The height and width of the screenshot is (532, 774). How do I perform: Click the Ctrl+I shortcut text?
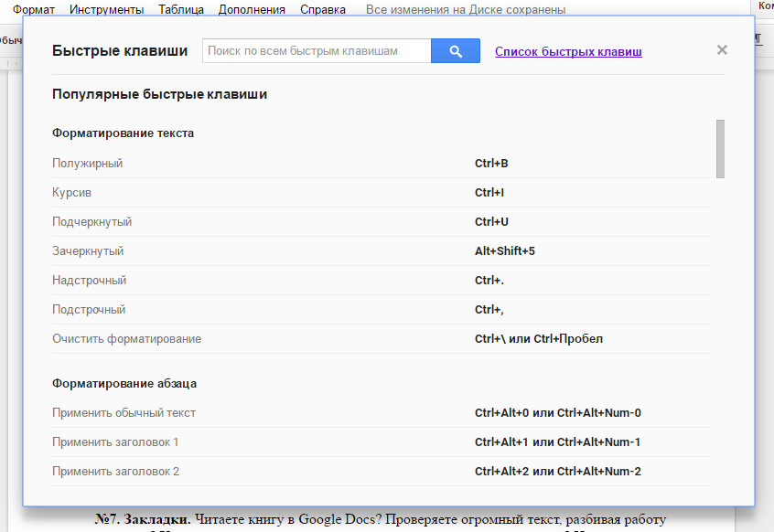(x=489, y=192)
